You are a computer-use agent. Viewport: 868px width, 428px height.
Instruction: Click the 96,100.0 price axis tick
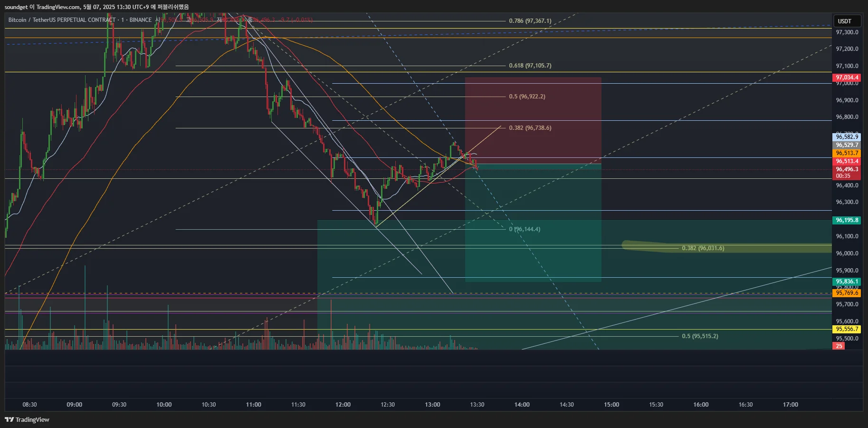847,236
